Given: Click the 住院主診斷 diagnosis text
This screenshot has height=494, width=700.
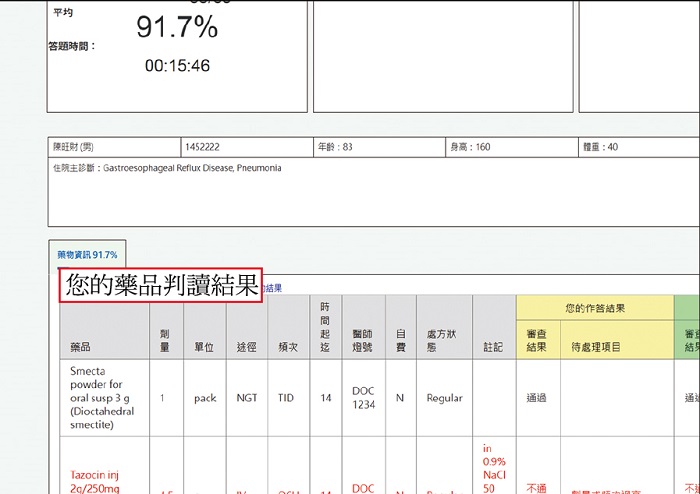Looking at the screenshot, I should [166, 168].
